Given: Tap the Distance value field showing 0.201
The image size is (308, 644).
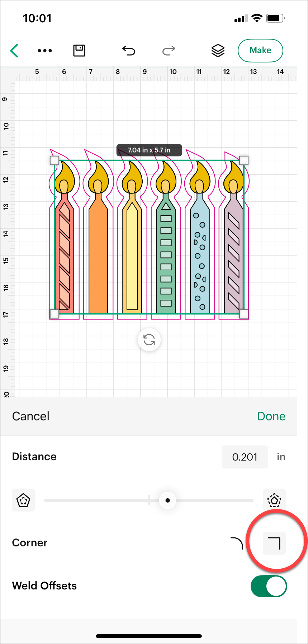Looking at the screenshot, I should click(x=245, y=457).
